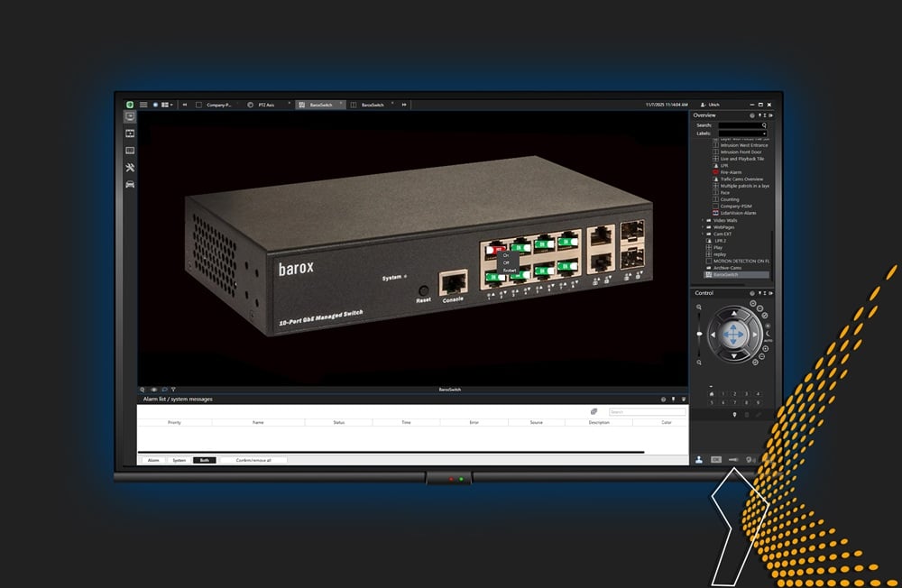This screenshot has width=902, height=588.
Task: Expand the Cam EXT folder
Action: pyautogui.click(x=703, y=234)
